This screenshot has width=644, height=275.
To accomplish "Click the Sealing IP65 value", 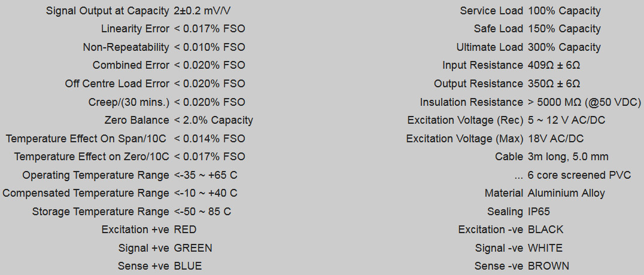I will 539,212.
